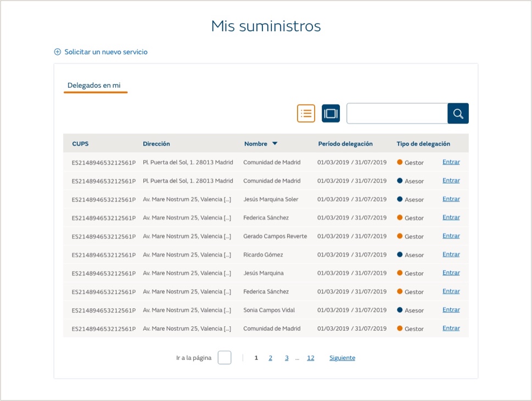Viewport: 532px width, 401px height.
Task: Switch to list view icon
Action: [x=306, y=113]
